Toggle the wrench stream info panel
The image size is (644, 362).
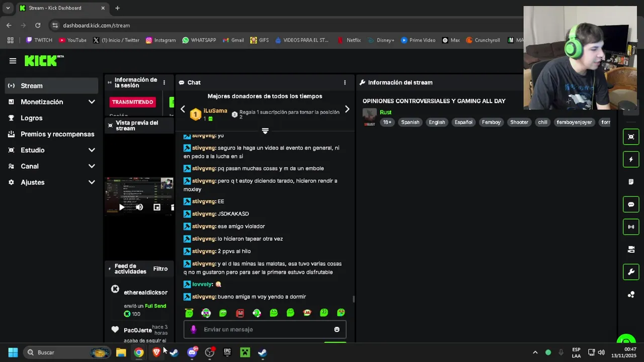(x=631, y=272)
